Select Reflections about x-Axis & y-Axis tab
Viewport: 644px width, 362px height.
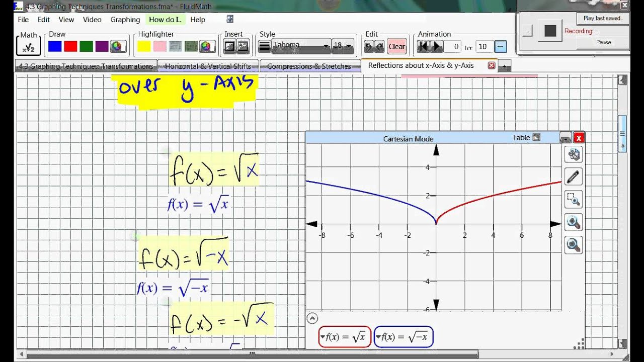(x=421, y=65)
